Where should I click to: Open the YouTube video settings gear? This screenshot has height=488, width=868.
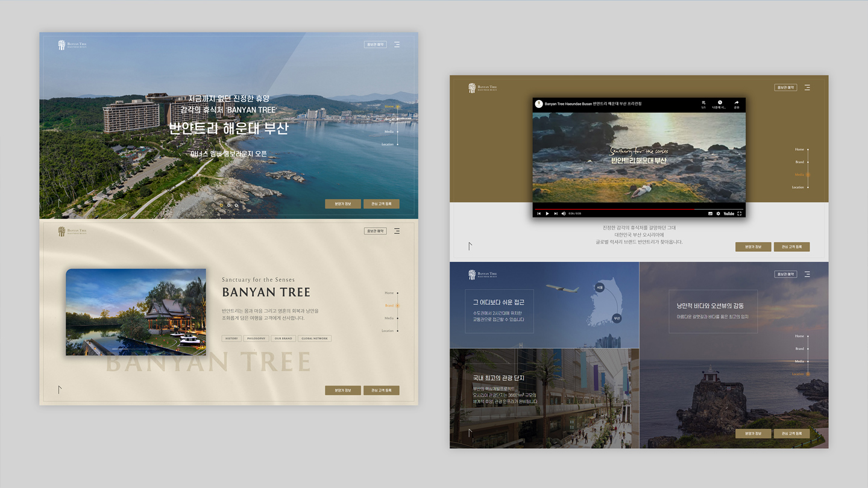pos(718,213)
